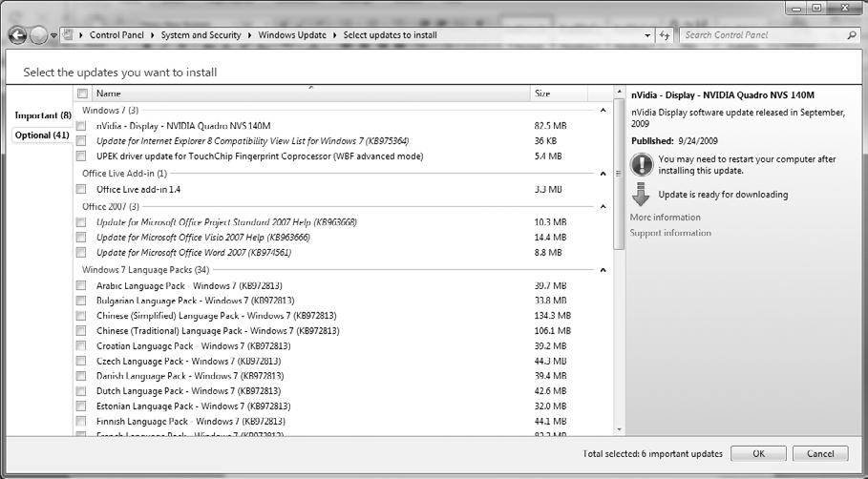Maximize the Windows Update window
This screenshot has width=868, height=479.
(x=816, y=9)
